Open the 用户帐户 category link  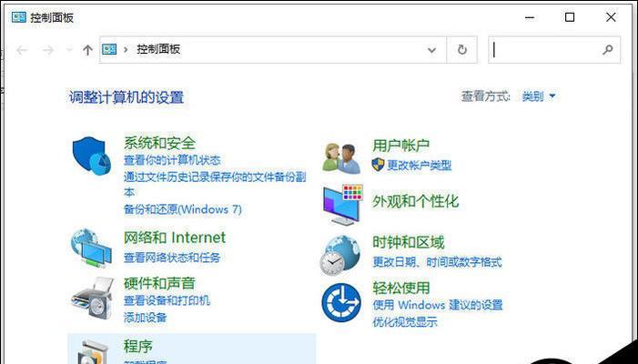[401, 146]
